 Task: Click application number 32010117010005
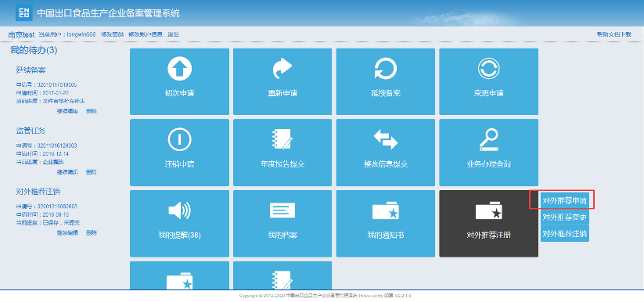tap(57, 85)
